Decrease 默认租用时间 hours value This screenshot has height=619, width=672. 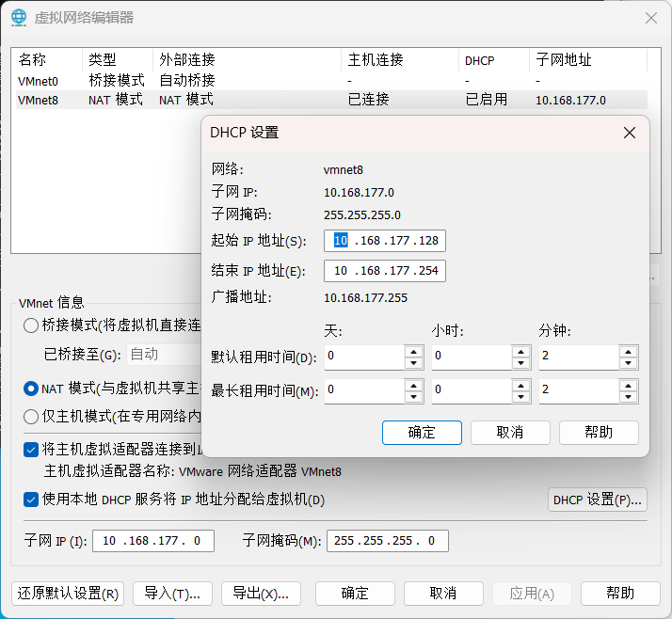pyautogui.click(x=520, y=363)
